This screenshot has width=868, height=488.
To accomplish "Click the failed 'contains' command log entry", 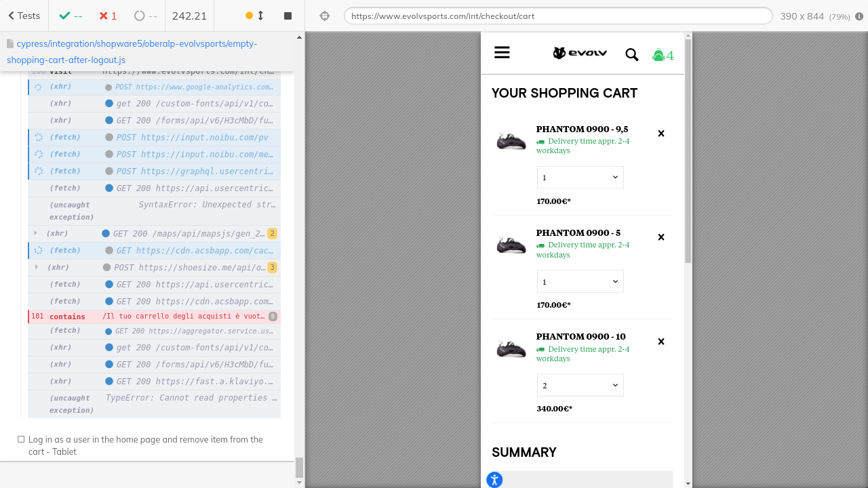I will pyautogui.click(x=154, y=317).
